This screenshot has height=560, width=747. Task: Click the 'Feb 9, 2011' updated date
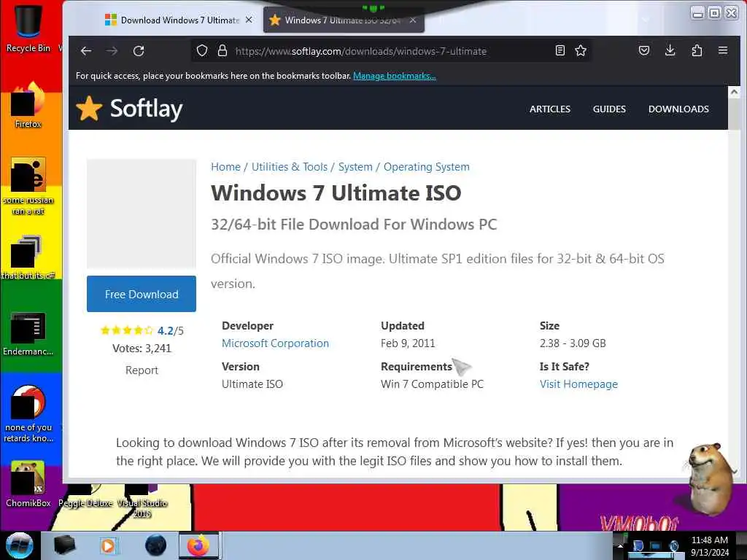408,343
